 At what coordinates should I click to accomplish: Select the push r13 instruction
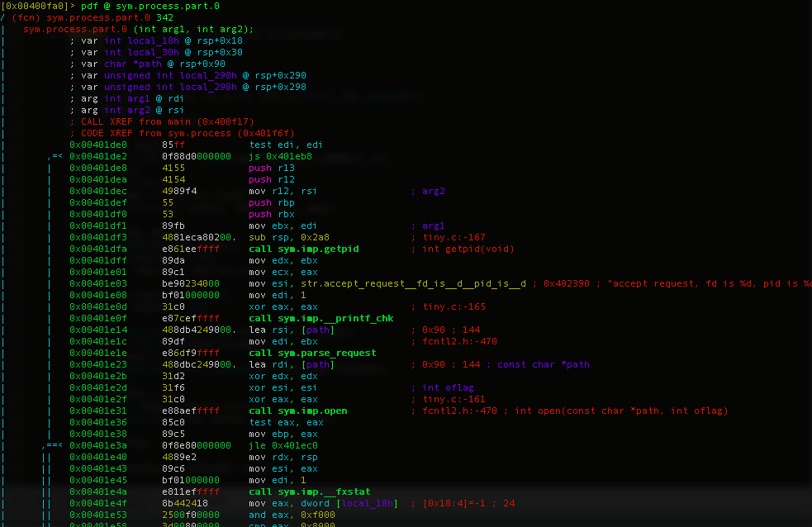click(x=271, y=168)
